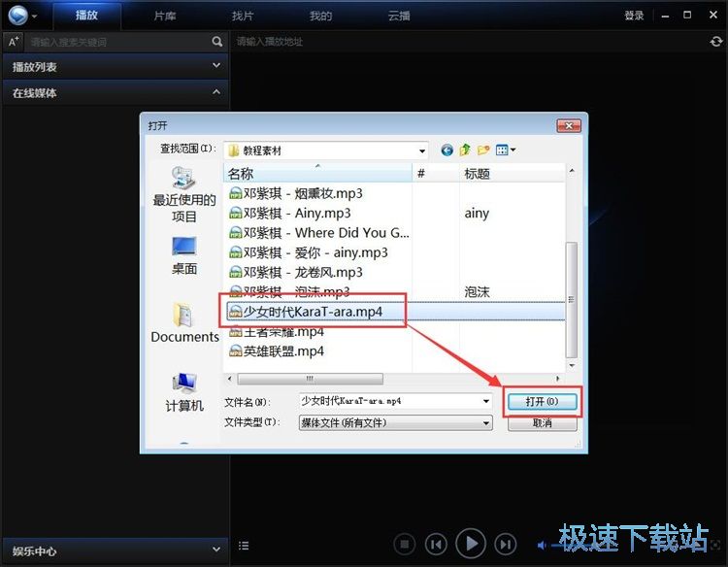Toggle the playlist list icon at bottom
The height and width of the screenshot is (567, 728).
[244, 546]
